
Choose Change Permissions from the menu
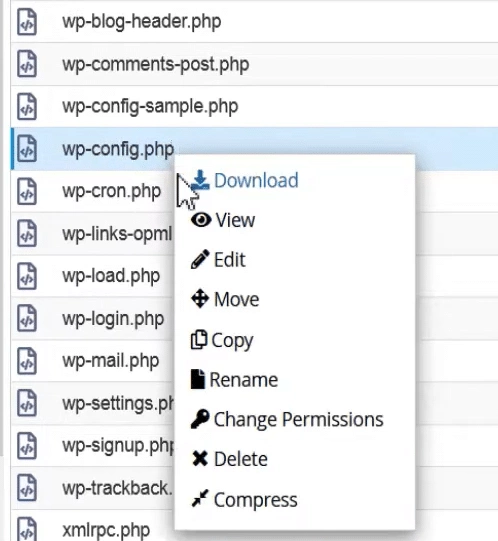(299, 420)
